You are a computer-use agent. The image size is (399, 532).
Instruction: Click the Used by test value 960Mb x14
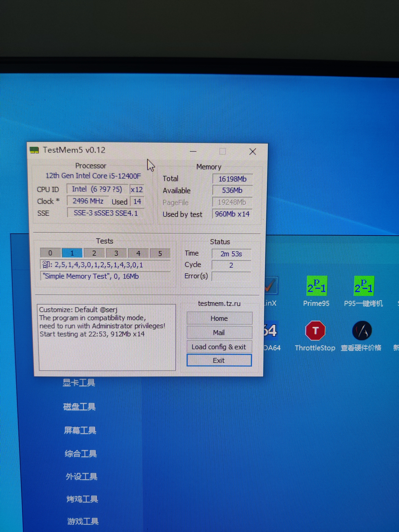pyautogui.click(x=232, y=214)
